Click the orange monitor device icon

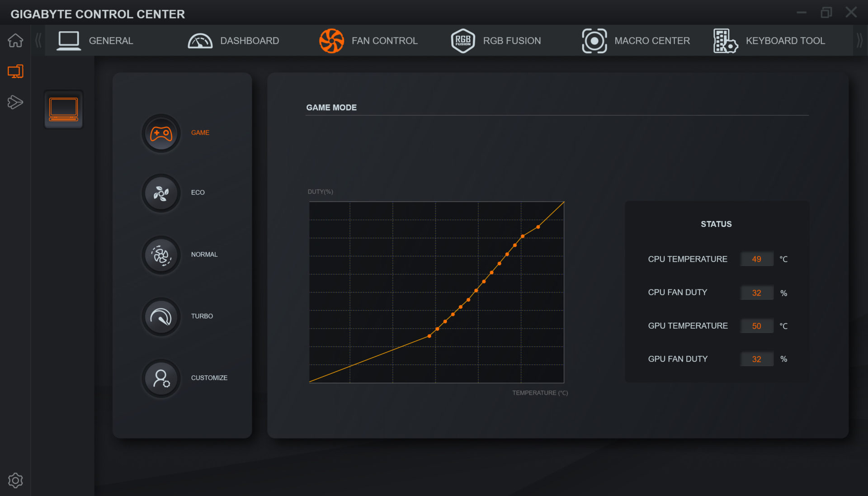click(x=15, y=71)
